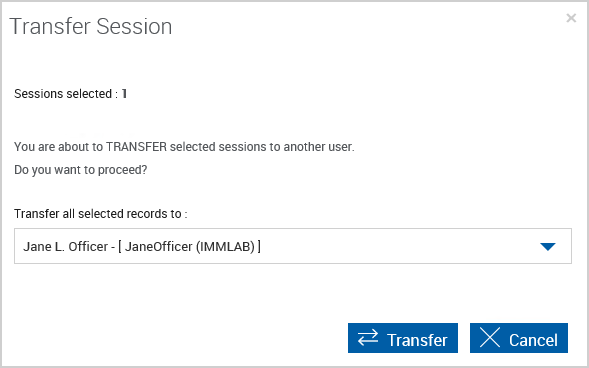Confirm with the Transfer button
589x368 pixels.
point(403,338)
